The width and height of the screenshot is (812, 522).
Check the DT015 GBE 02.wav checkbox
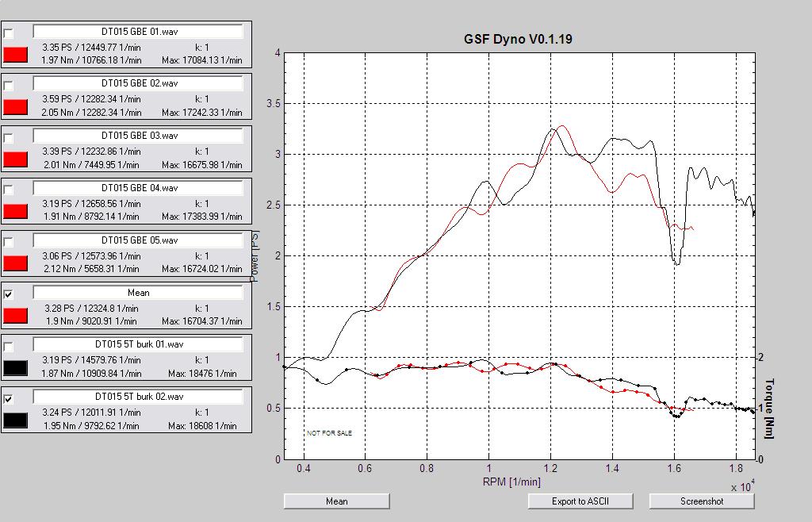tap(9, 85)
